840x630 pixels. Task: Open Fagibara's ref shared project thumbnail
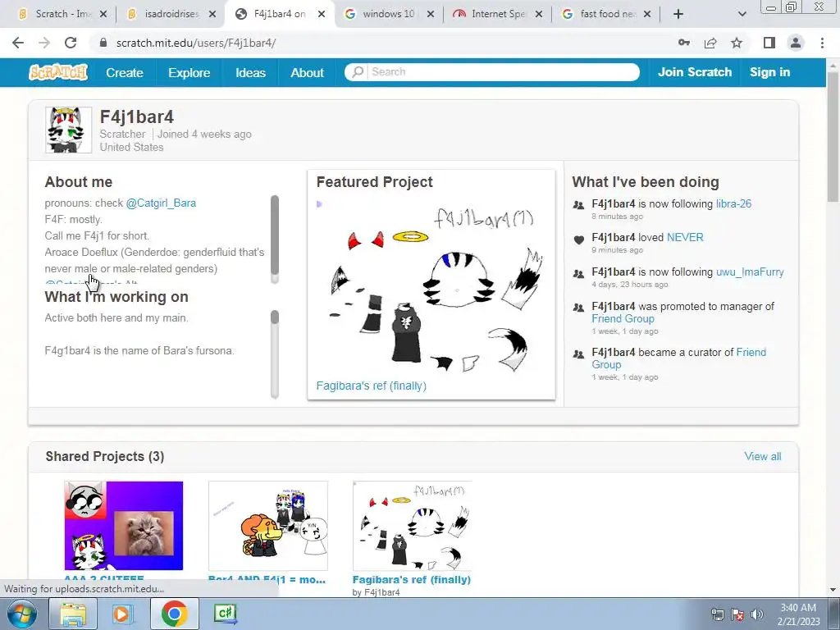pos(412,526)
